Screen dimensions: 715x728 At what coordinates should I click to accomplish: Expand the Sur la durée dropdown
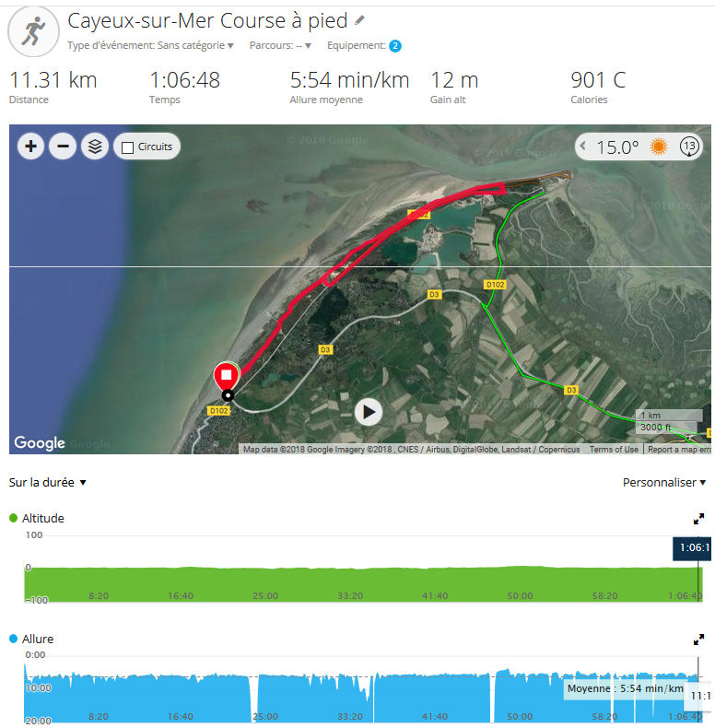pos(47,482)
